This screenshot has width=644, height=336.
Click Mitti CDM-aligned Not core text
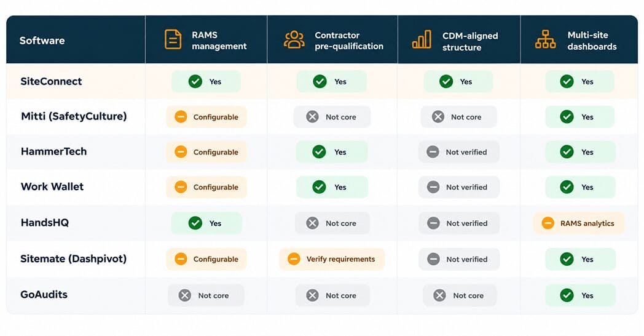click(466, 117)
